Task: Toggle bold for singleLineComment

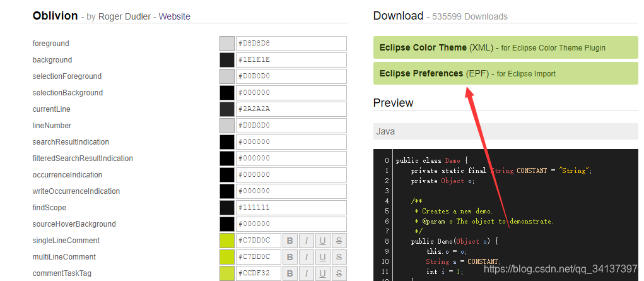Action: [x=290, y=241]
